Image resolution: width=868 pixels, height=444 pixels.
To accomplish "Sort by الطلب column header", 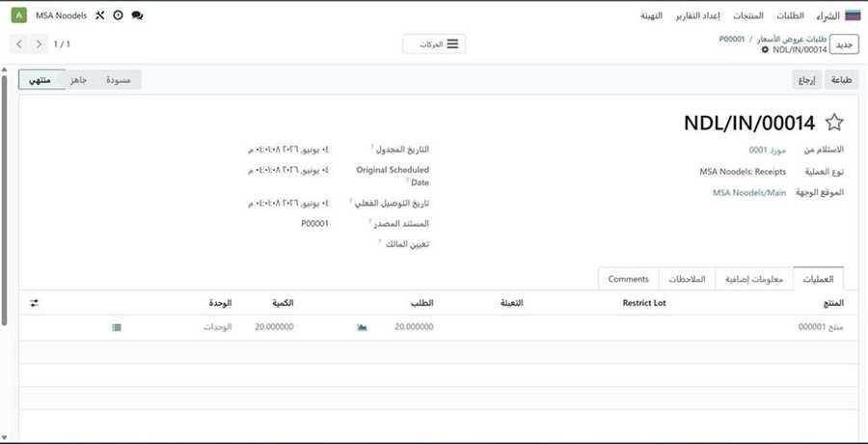I will click(x=423, y=303).
